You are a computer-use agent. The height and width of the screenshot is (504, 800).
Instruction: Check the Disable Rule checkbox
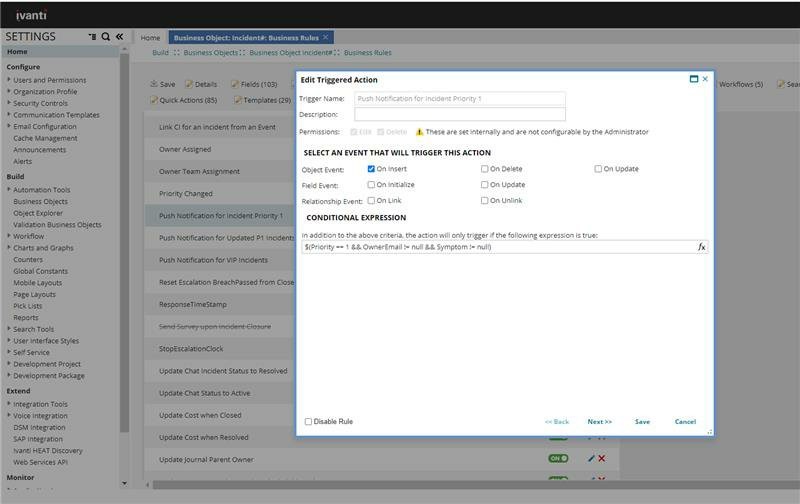308,421
